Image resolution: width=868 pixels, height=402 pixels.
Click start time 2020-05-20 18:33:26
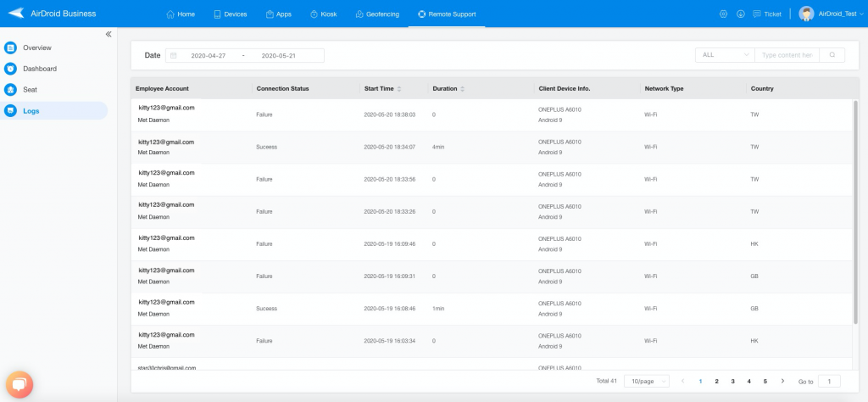(x=390, y=211)
